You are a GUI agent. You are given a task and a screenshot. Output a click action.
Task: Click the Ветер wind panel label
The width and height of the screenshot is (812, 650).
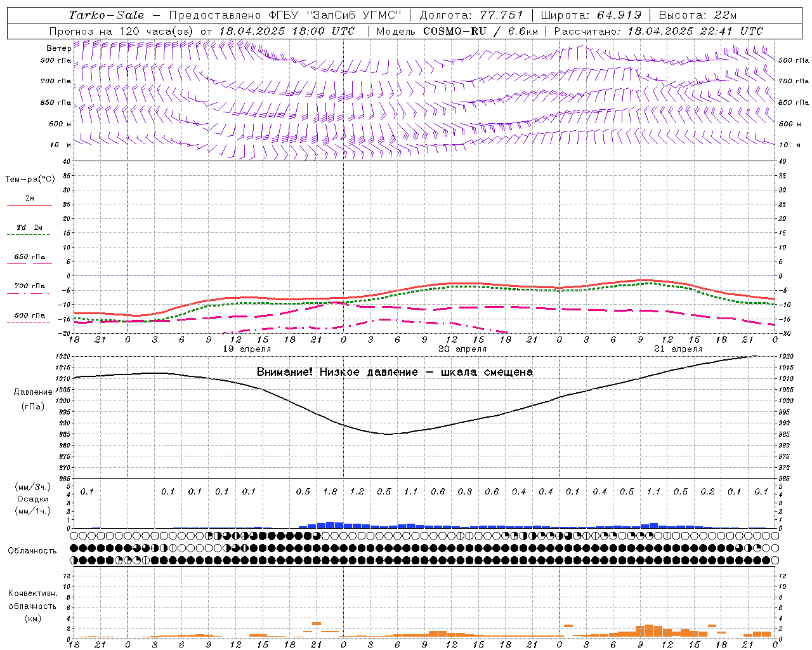[58, 48]
